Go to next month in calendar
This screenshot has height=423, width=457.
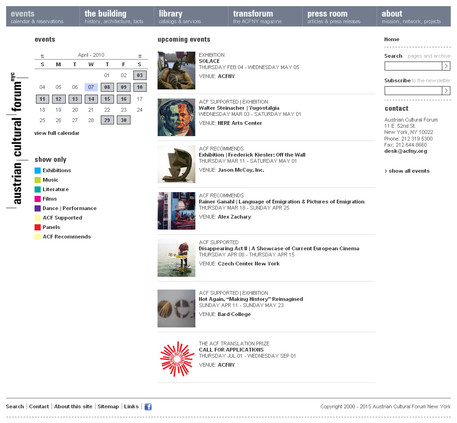point(140,56)
